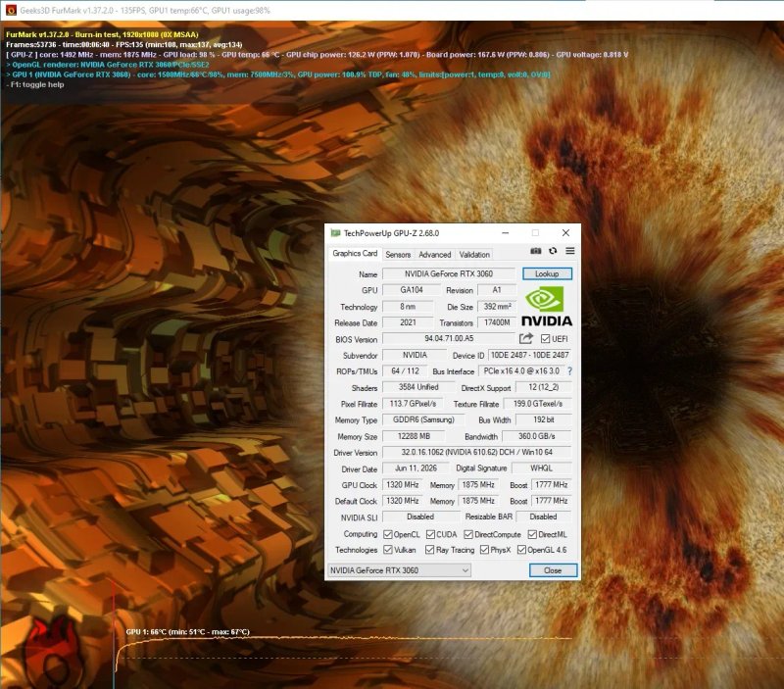This screenshot has width=784, height=689.
Task: Toggle the UEFI checkbox
Action: 546,338
